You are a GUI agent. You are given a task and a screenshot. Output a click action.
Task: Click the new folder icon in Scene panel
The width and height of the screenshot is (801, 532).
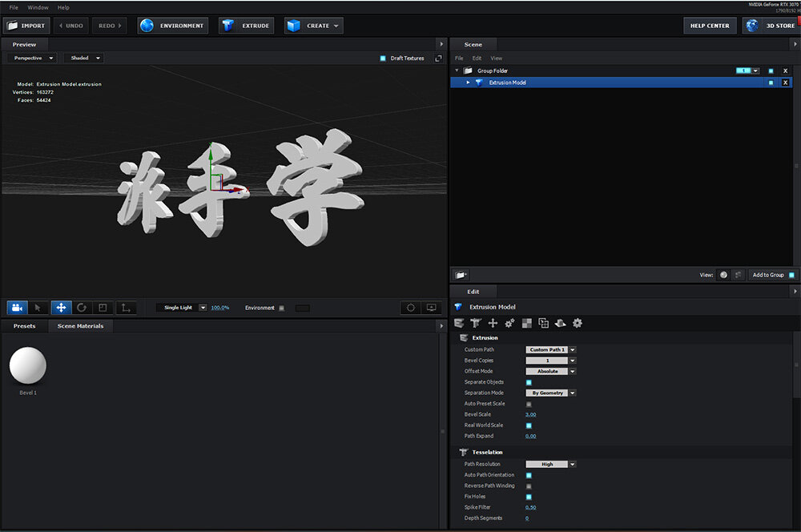(x=461, y=275)
